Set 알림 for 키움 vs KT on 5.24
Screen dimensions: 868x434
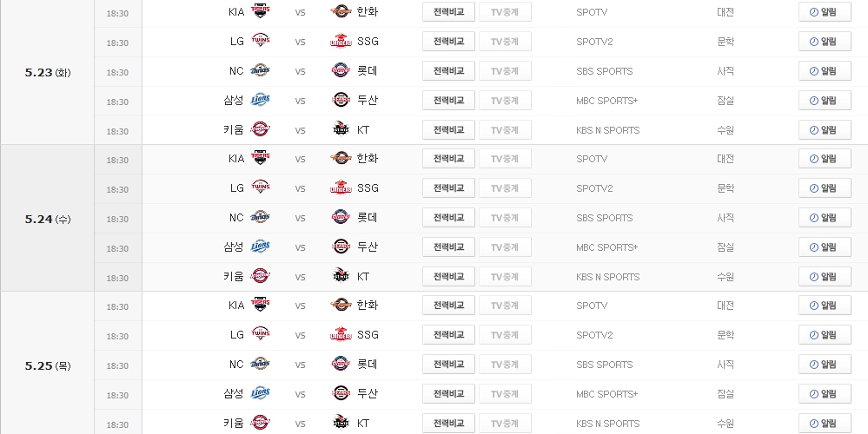click(825, 276)
